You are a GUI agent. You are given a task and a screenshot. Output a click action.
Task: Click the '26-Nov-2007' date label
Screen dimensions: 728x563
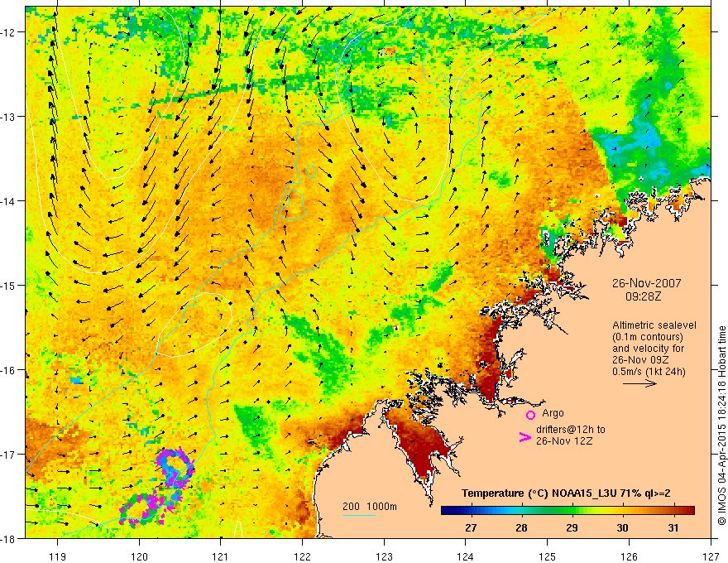click(647, 283)
